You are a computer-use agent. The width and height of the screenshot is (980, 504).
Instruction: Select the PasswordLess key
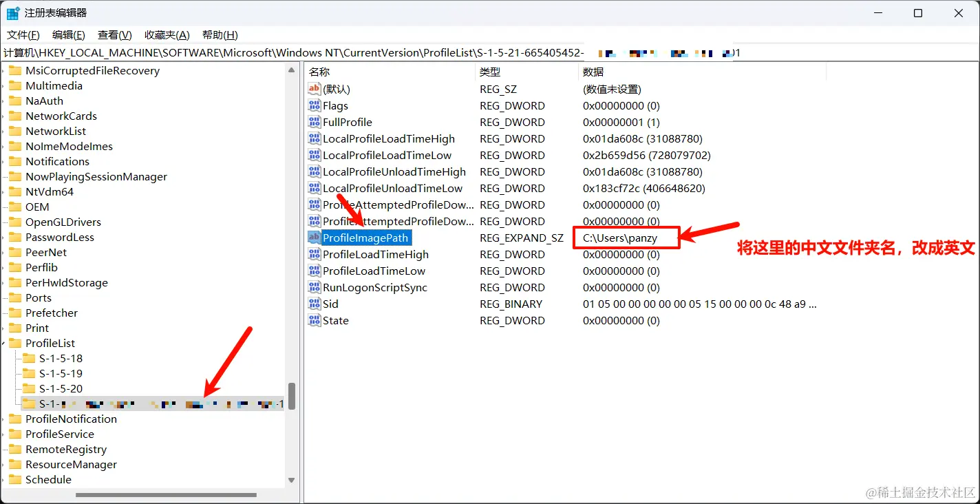click(x=60, y=237)
